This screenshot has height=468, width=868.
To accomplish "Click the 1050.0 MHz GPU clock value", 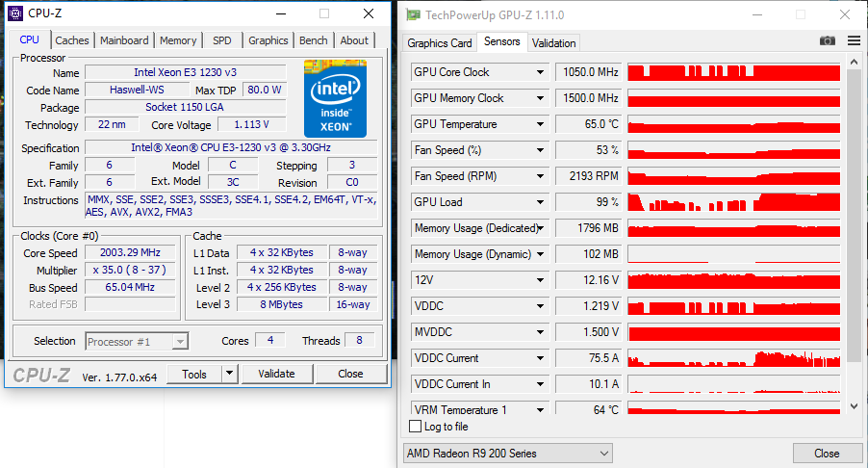I will (589, 72).
